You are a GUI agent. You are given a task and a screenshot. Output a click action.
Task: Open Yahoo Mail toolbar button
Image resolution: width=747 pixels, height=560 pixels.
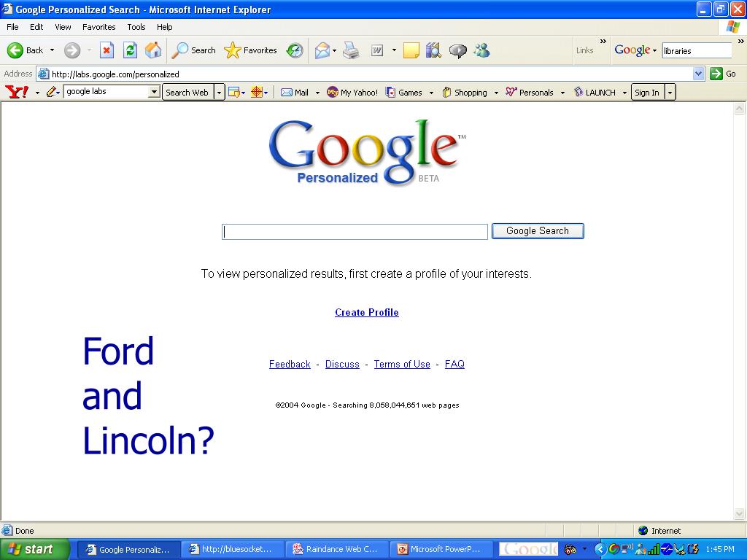(x=295, y=93)
